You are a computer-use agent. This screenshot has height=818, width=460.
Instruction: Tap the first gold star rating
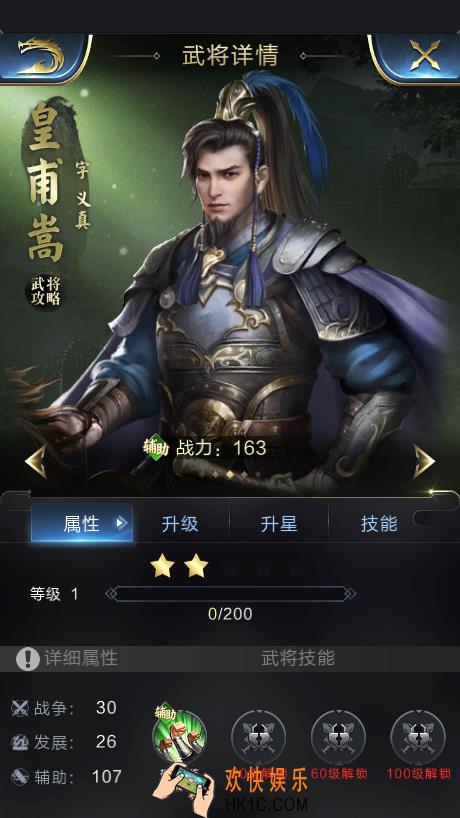[x=162, y=566]
